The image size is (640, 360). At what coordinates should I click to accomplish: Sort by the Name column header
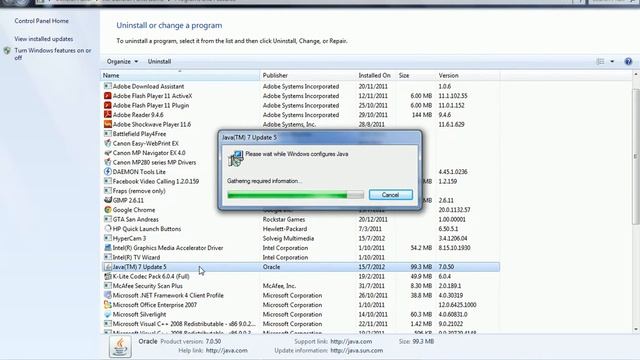click(x=180, y=76)
